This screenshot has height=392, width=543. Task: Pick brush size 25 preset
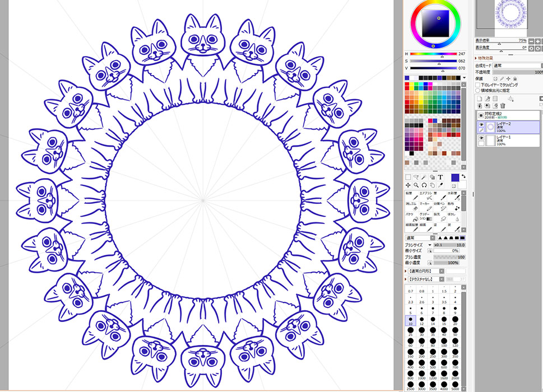(x=411, y=331)
